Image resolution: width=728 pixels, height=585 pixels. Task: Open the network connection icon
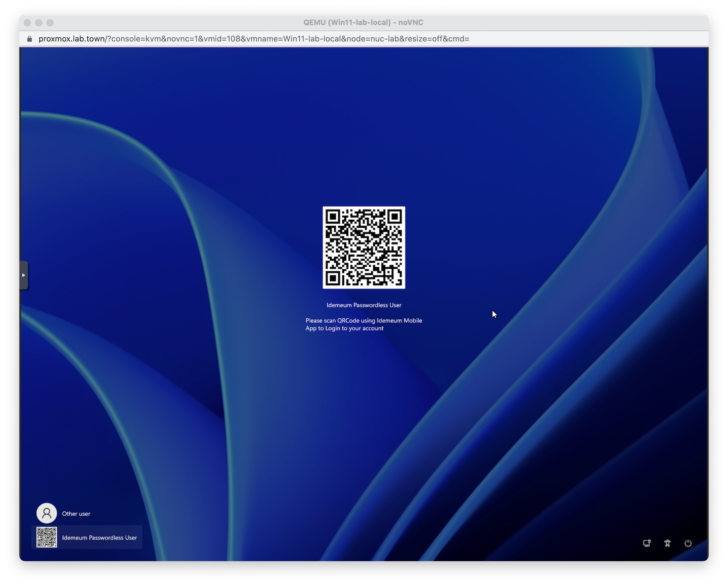point(647,543)
